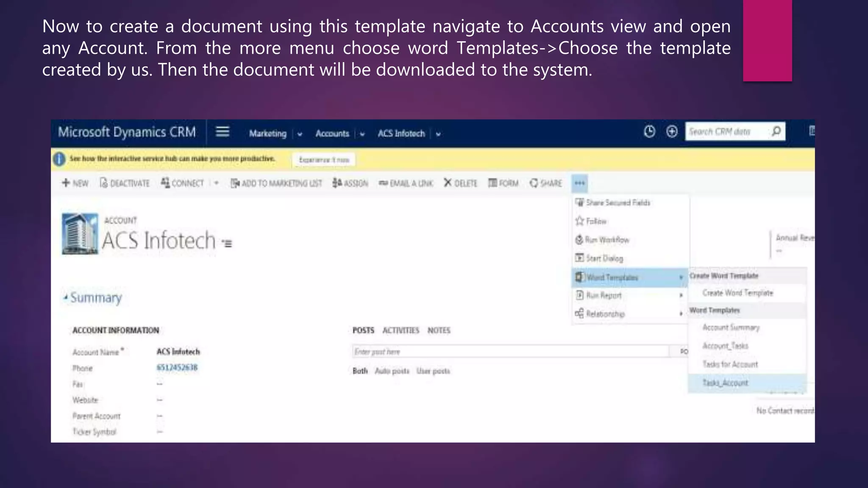Screen dimensions: 868x488
Task: Choose the Account_Tasks template
Action: click(x=747, y=346)
